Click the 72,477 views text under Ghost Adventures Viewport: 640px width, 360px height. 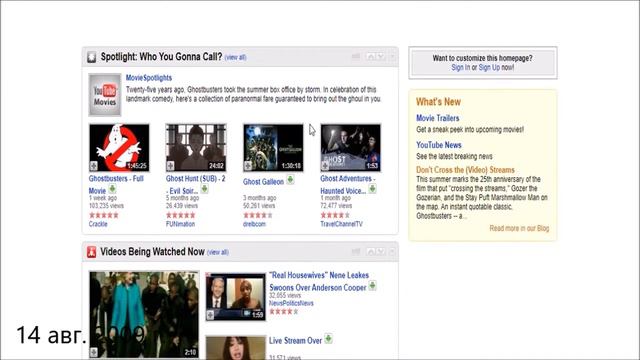(x=336, y=206)
